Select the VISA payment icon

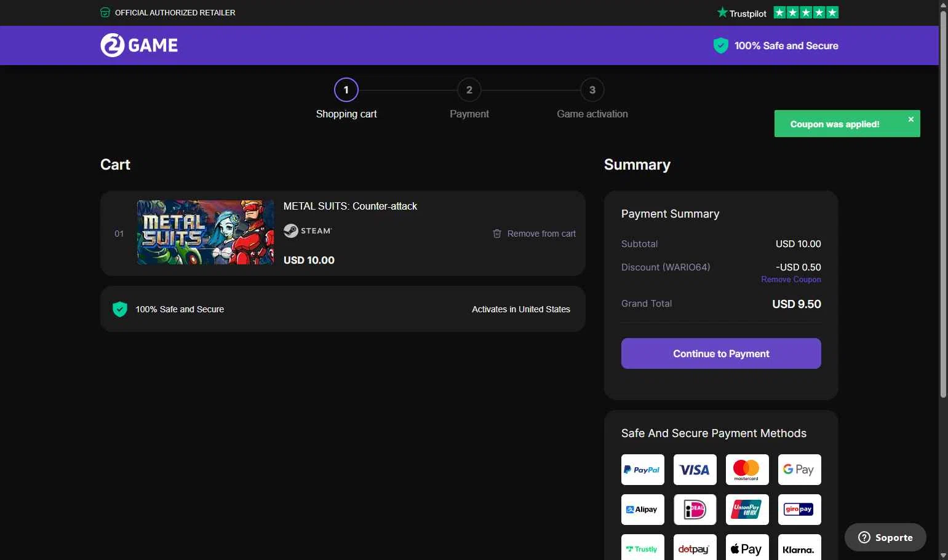tap(695, 470)
